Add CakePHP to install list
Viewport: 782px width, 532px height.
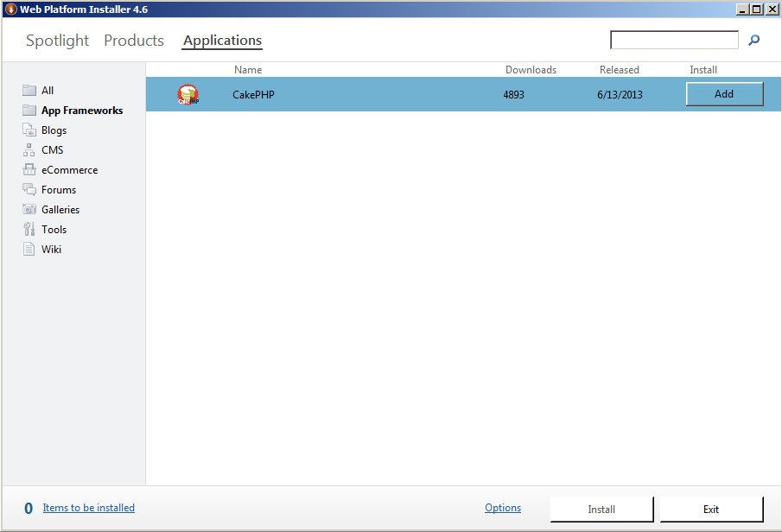pyautogui.click(x=725, y=94)
